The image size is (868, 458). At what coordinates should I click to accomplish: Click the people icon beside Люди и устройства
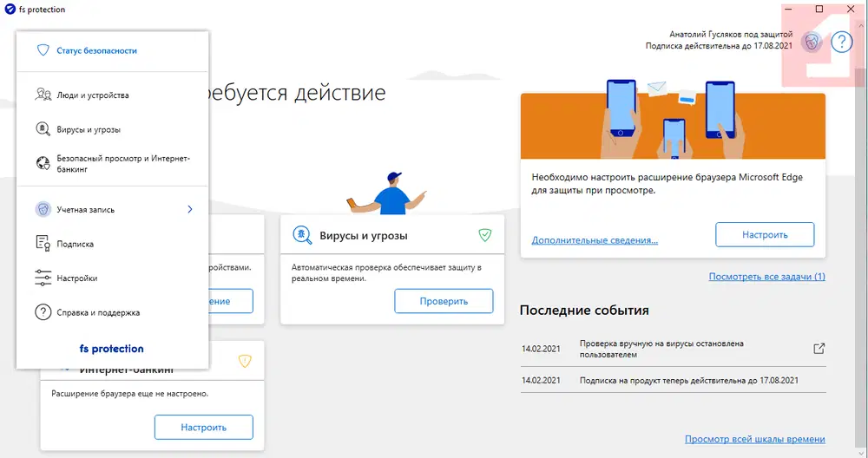pyautogui.click(x=43, y=95)
